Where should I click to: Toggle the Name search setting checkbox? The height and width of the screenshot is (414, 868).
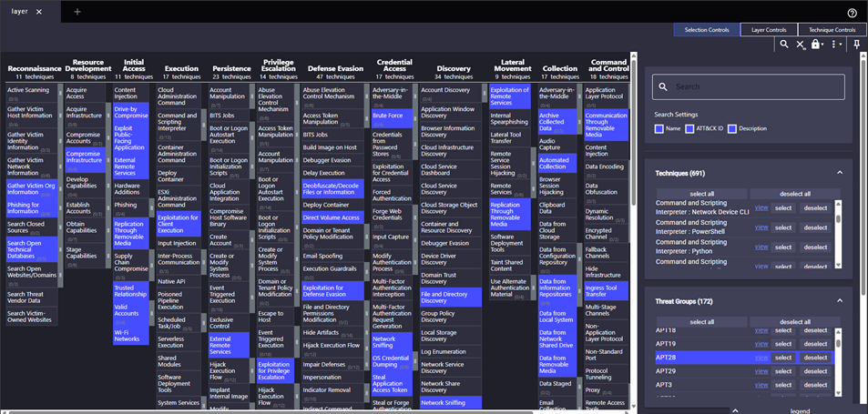coord(659,128)
